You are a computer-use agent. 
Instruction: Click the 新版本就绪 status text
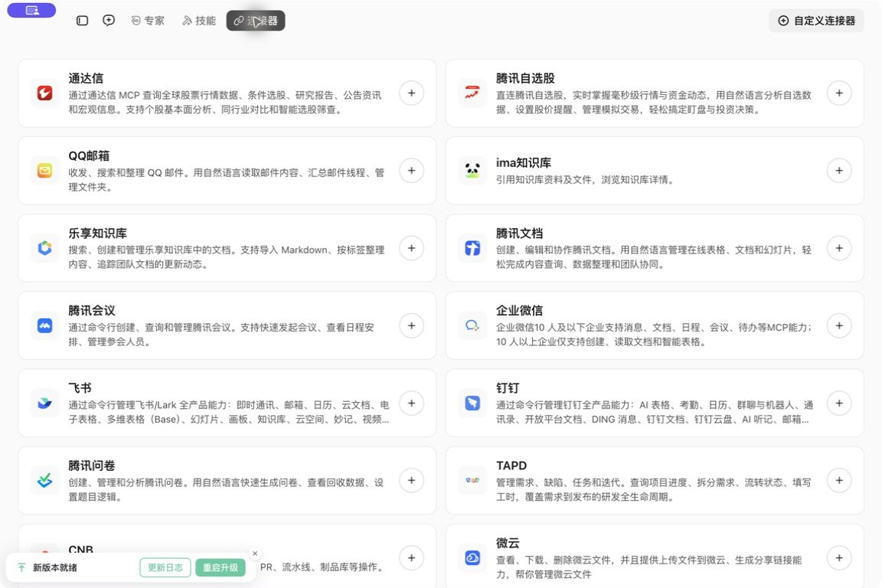pos(54,568)
